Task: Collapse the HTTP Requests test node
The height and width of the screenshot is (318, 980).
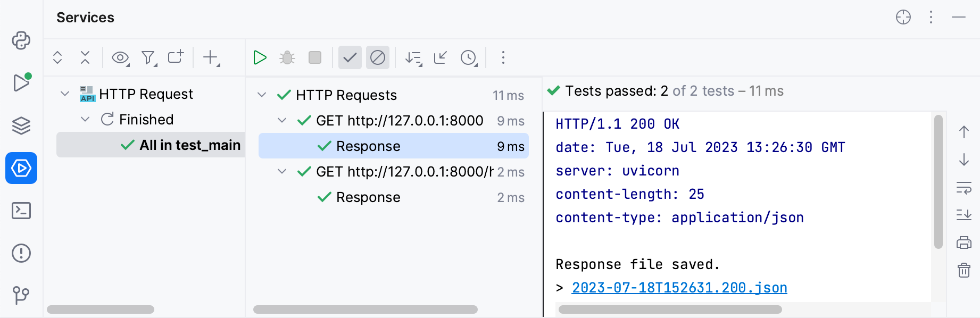Action: click(261, 95)
